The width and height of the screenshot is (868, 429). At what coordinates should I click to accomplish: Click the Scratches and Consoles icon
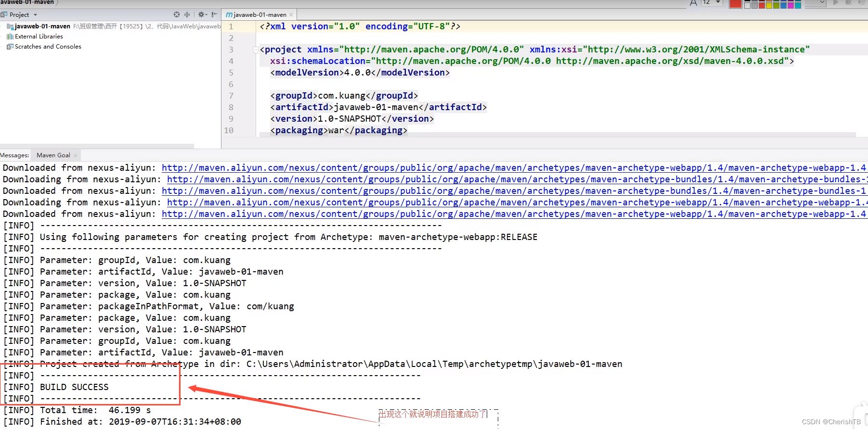pos(10,47)
